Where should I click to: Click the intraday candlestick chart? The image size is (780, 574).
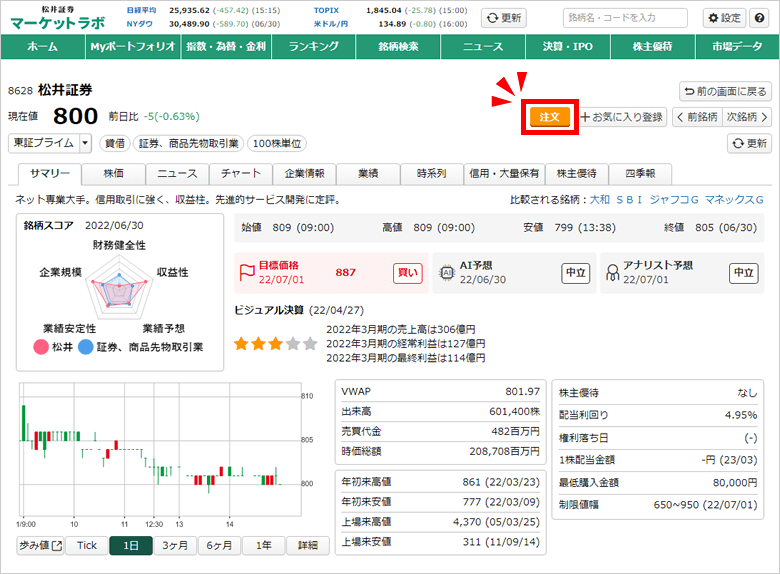[x=160, y=450]
